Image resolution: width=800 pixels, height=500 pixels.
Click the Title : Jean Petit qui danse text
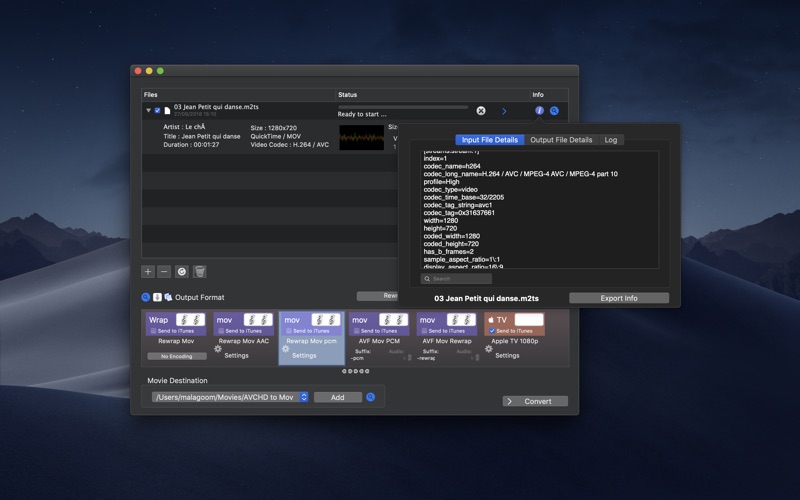202,137
